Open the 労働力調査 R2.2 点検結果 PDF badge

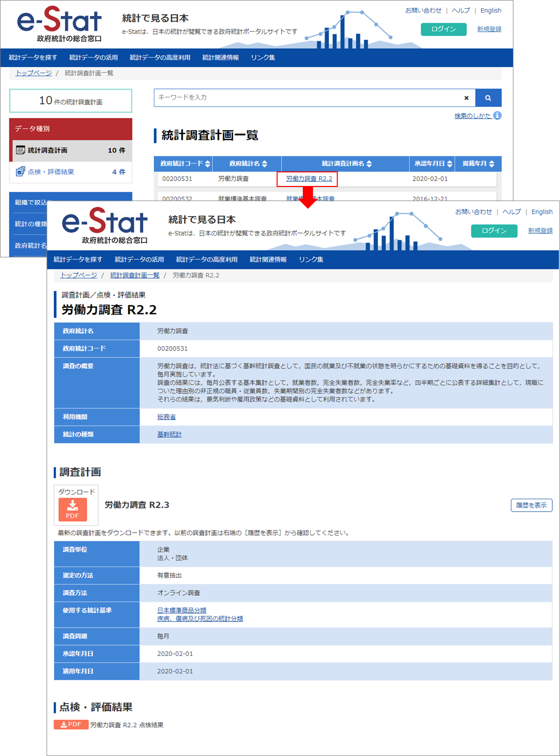71,724
